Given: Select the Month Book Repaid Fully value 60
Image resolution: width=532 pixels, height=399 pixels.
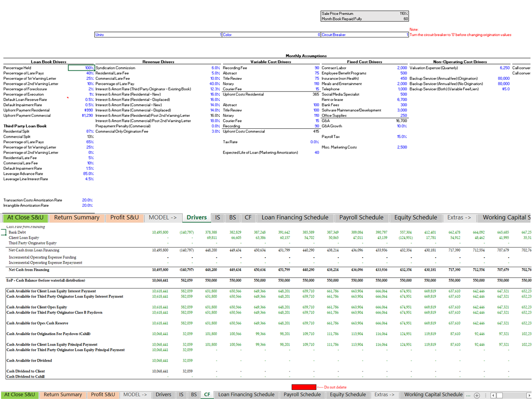Looking at the screenshot, I should [406, 19].
